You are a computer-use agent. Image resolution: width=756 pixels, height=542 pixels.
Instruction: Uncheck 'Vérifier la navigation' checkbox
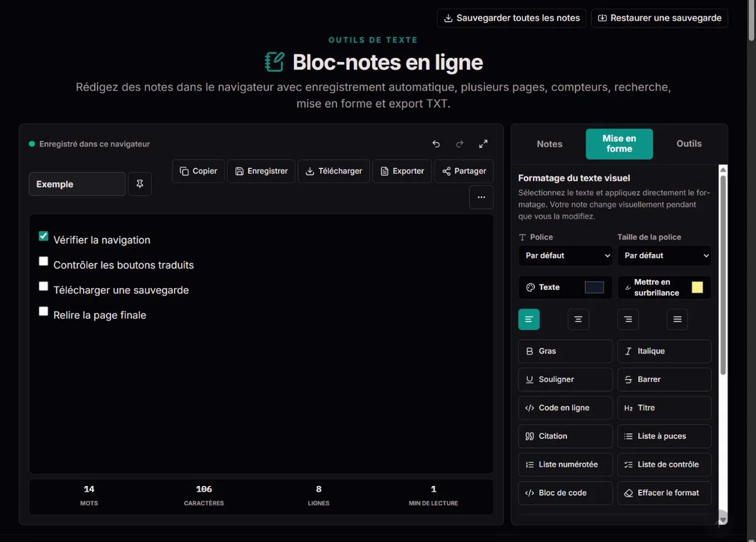point(43,236)
